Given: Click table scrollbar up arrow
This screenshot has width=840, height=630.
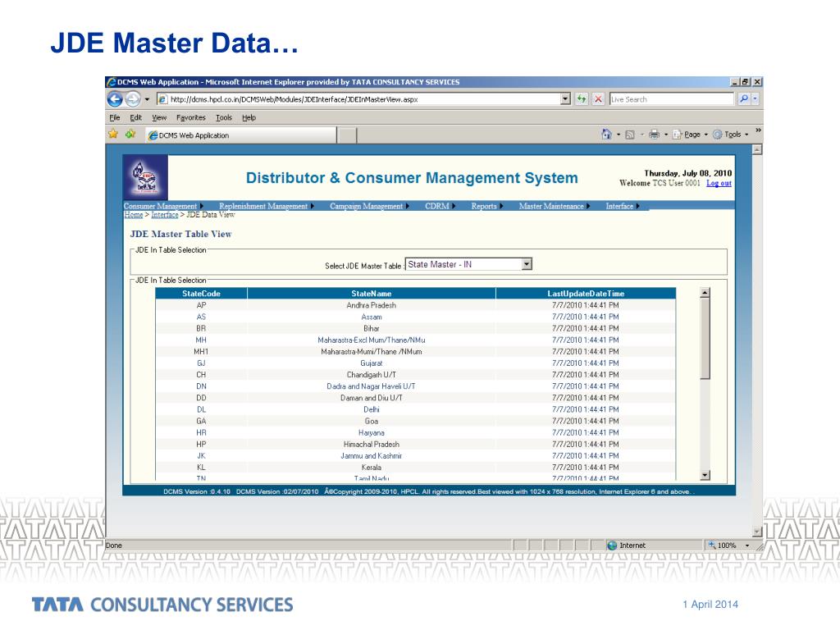Looking at the screenshot, I should click(x=705, y=293).
